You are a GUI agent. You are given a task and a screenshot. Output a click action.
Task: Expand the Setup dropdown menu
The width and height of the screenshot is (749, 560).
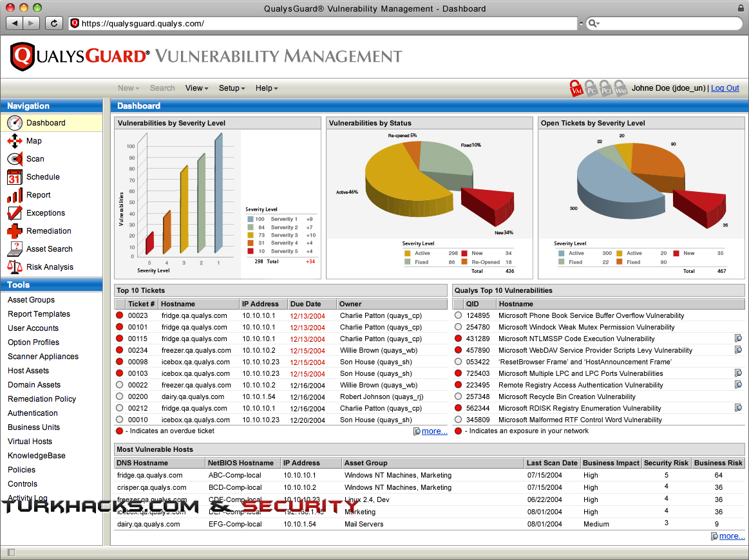click(232, 88)
